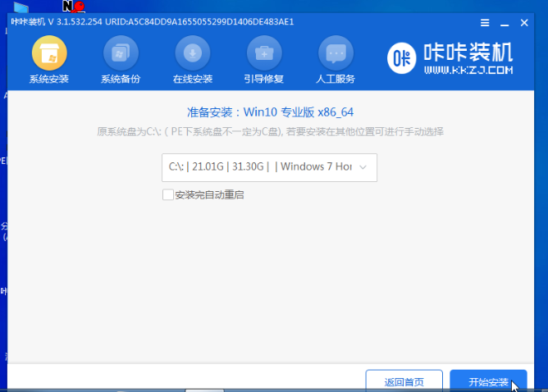Toggle auto-restart via the 安装完自动重启 label text

(209, 195)
